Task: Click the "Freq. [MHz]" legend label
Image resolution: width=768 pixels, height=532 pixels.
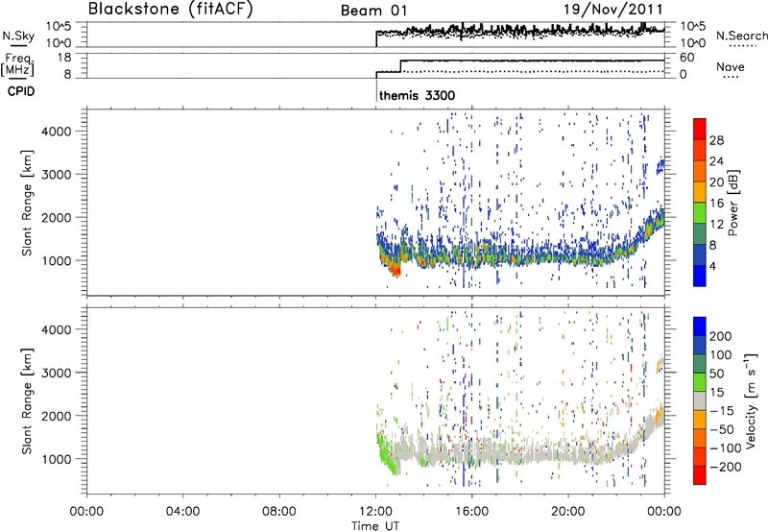Action: (x=17, y=64)
